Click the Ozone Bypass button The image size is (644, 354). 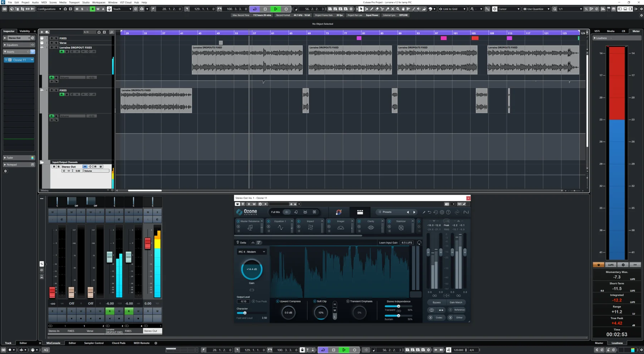[x=436, y=302]
